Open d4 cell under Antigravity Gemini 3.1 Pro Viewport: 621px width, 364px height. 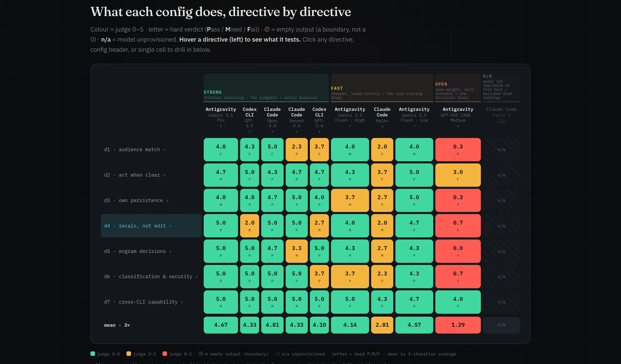(x=221, y=226)
